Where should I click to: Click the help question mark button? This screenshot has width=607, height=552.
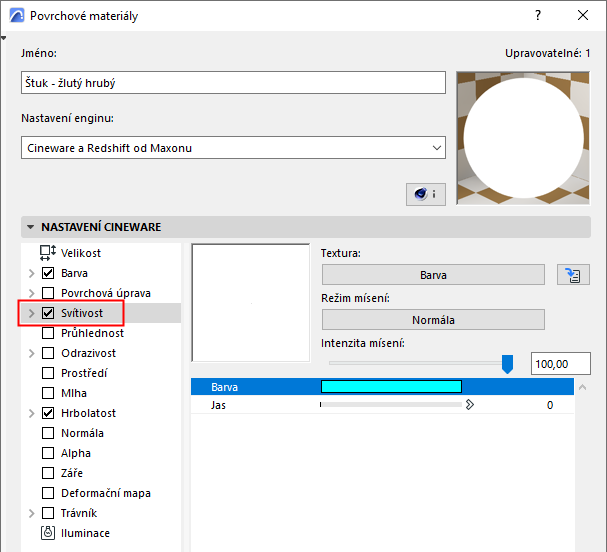tap(538, 15)
